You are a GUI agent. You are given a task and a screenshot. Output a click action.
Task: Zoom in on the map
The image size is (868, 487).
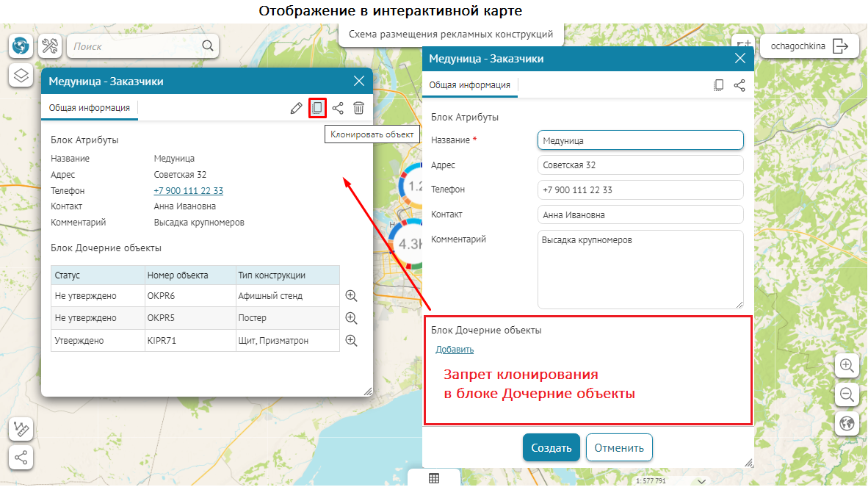847,365
